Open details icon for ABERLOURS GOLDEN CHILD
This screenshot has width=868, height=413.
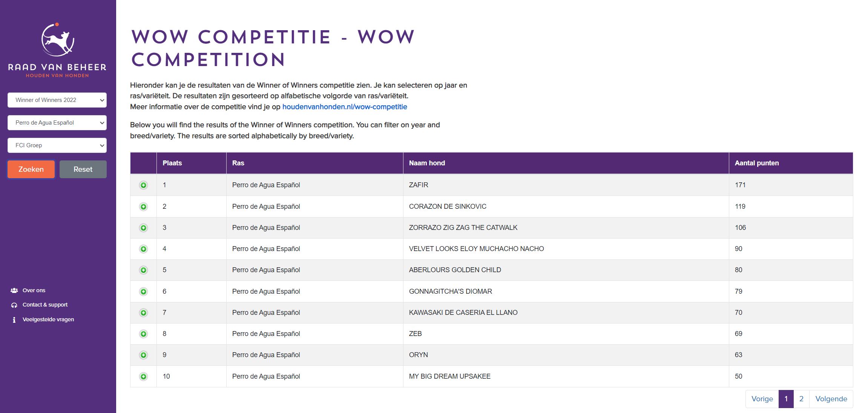(x=143, y=270)
